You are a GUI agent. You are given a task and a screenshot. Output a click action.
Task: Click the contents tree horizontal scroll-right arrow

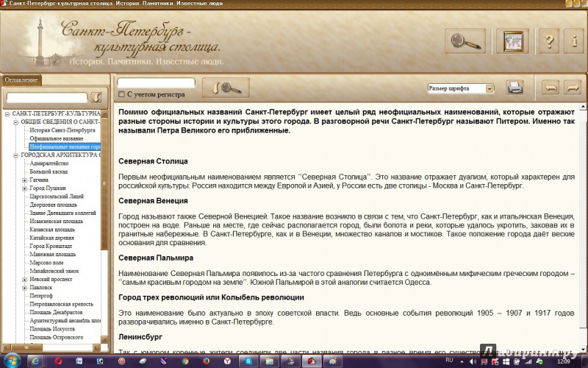pos(97,347)
